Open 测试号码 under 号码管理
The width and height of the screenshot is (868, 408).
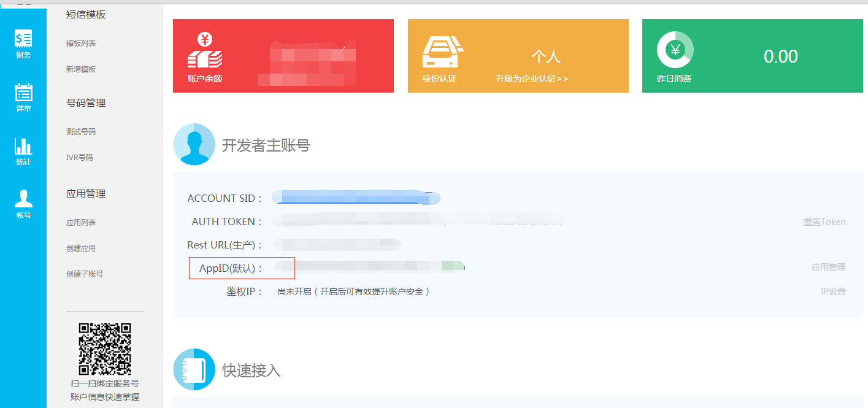[x=81, y=132]
